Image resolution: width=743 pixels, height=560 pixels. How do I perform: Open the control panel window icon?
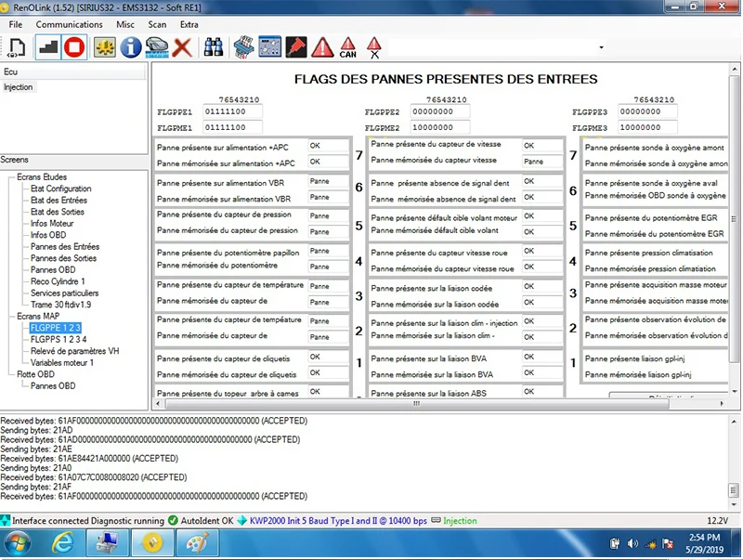(x=269, y=47)
